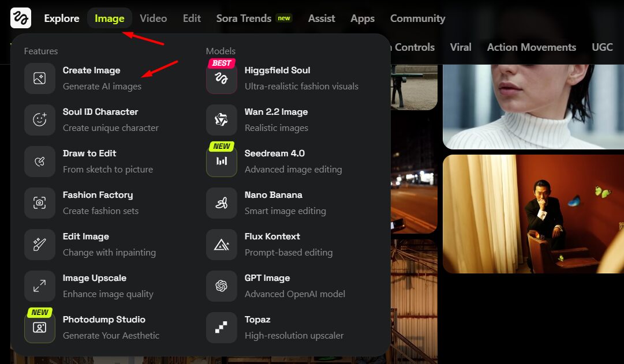Viewport: 624px width, 364px height.
Task: Switch to Action Movements category tab
Action: pos(531,47)
